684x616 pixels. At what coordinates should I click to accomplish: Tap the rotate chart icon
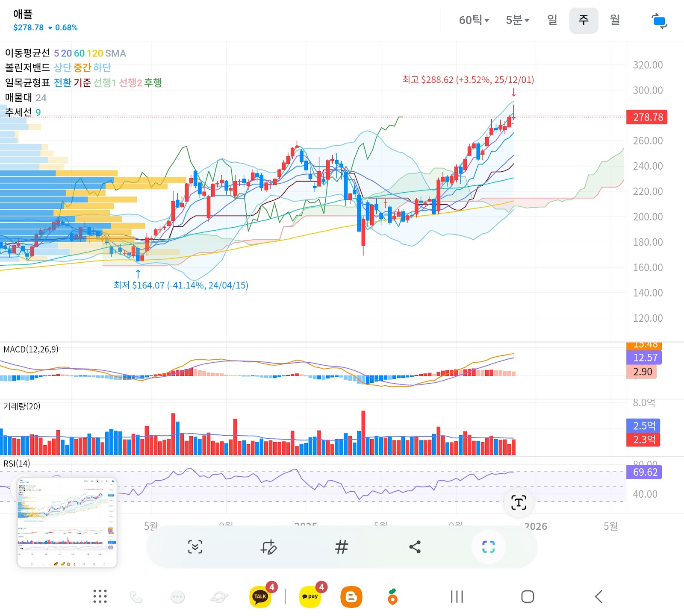659,21
